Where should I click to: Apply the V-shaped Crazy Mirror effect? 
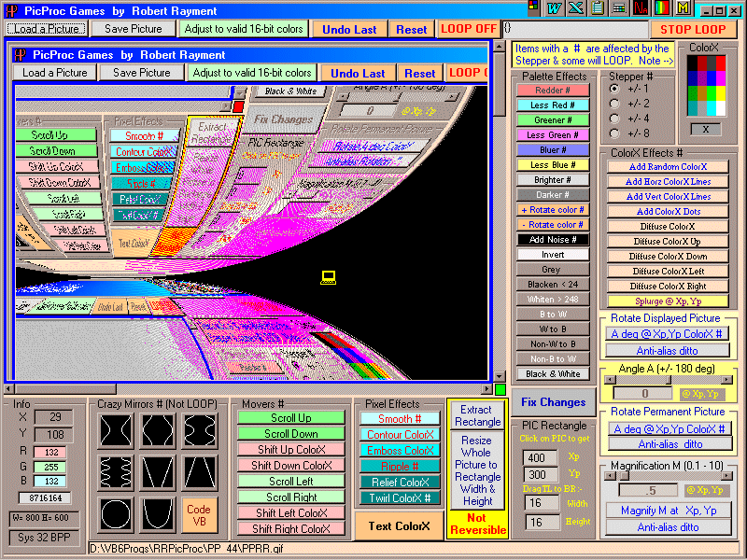[x=158, y=472]
